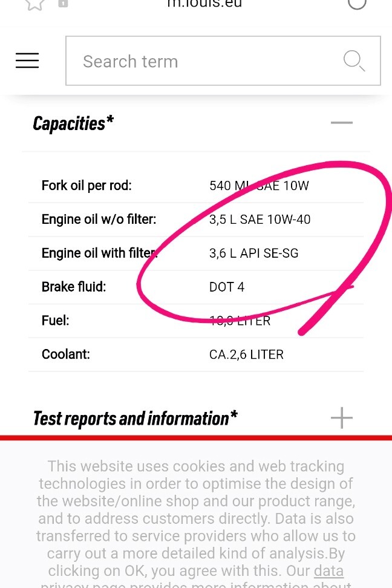Expand Test reports and information with plus icon
This screenshot has width=392, height=588.
[x=342, y=418]
